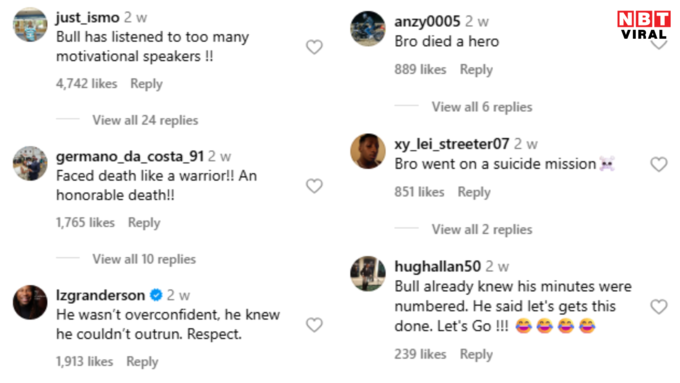Reply to anzy0005's Bro died a hero

pos(476,69)
